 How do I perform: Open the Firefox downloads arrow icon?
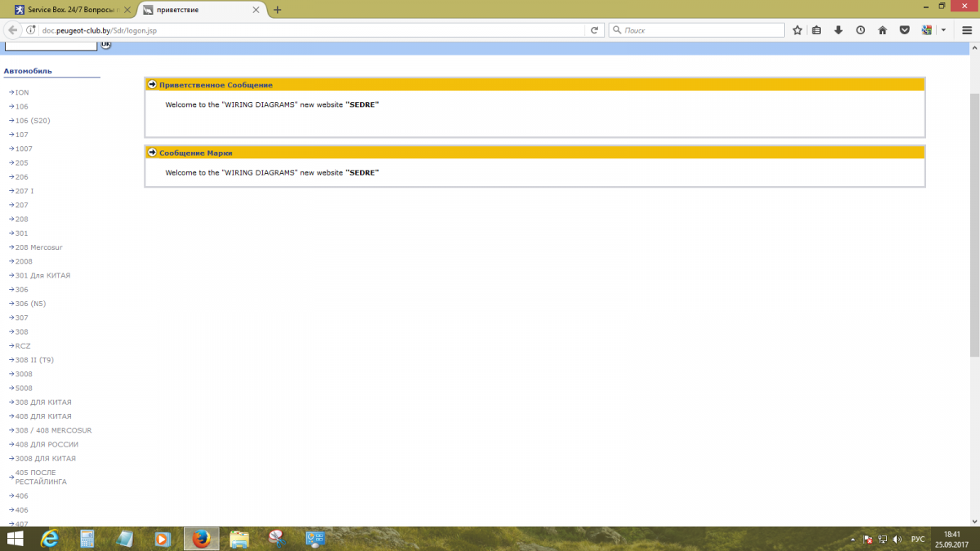(x=839, y=30)
